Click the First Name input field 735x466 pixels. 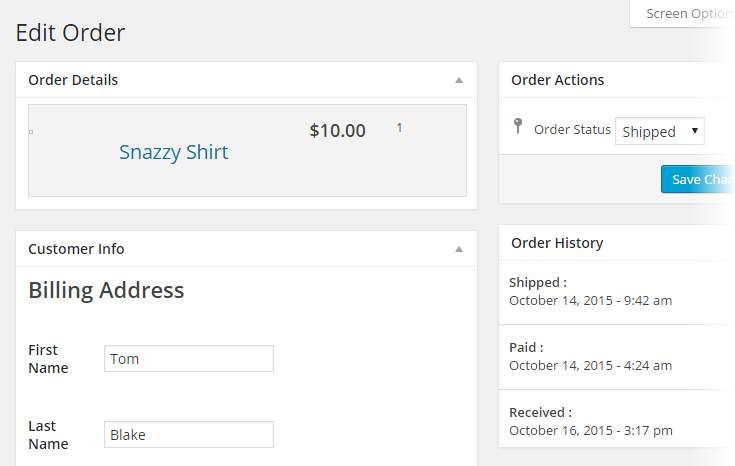point(188,359)
